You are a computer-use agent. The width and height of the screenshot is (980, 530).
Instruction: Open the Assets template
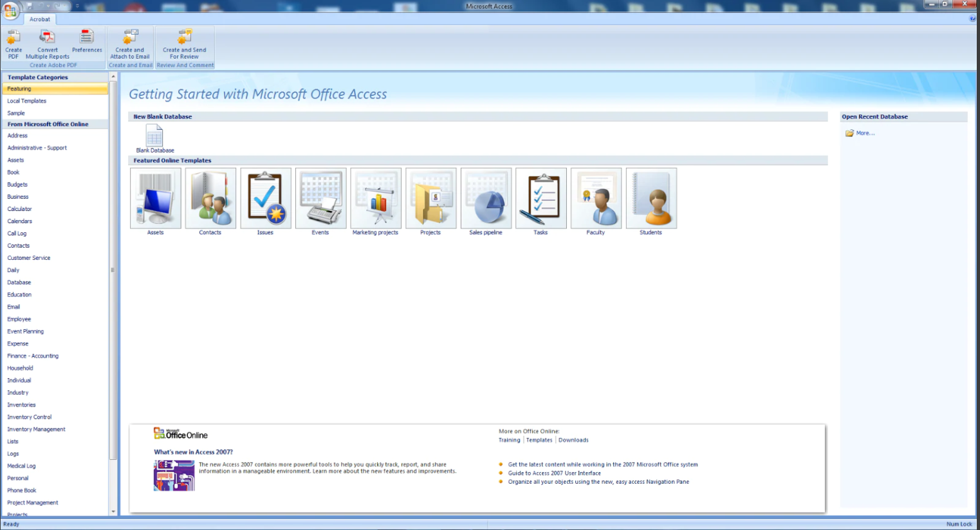pos(156,199)
